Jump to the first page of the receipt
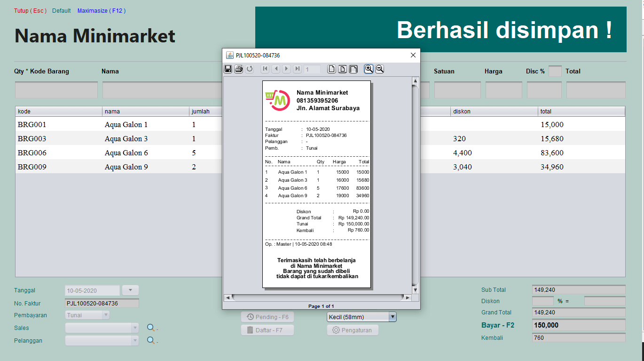The width and height of the screenshot is (644, 361). [265, 69]
